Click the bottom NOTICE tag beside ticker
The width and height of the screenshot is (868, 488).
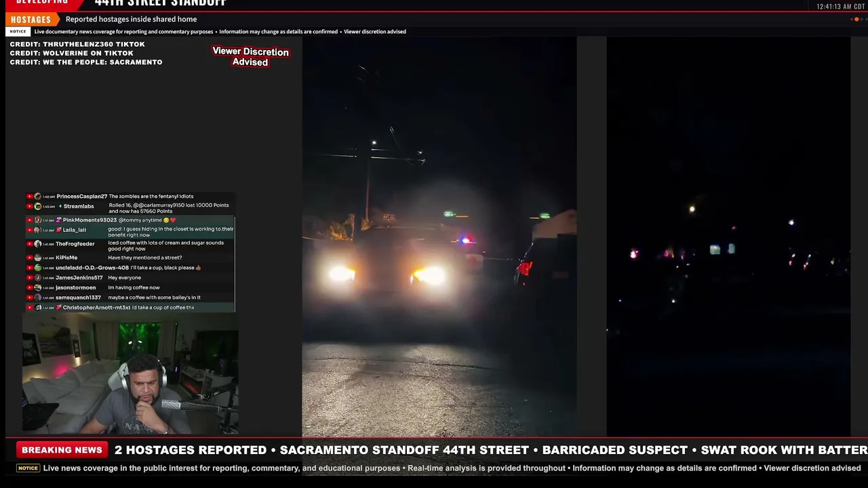point(28,468)
